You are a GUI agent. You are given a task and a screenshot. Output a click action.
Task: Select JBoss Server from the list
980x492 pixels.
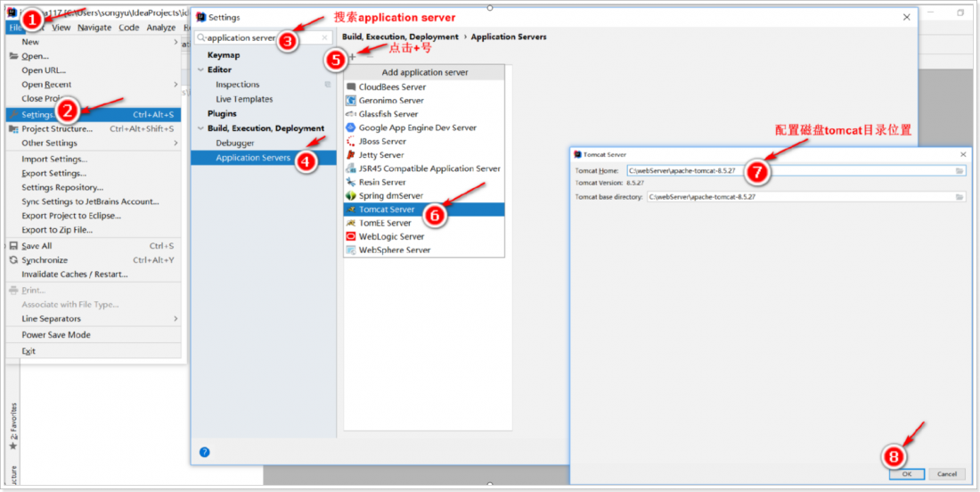pyautogui.click(x=382, y=142)
